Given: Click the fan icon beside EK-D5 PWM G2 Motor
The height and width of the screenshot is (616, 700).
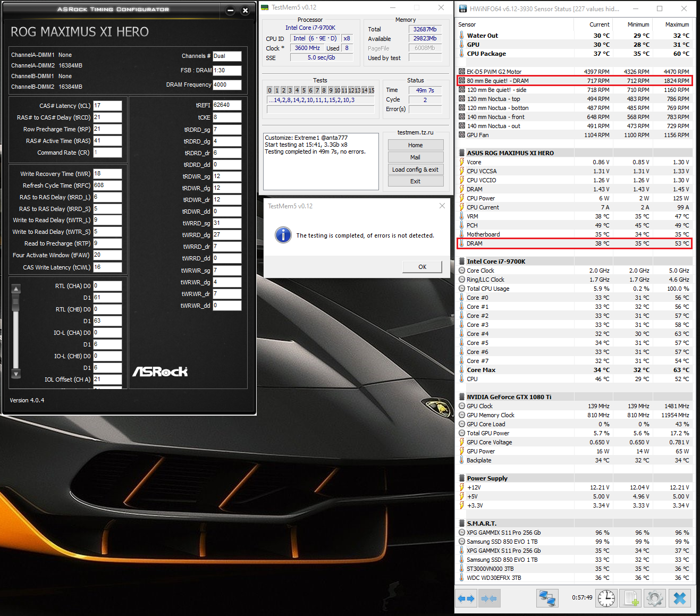Looking at the screenshot, I should (462, 72).
